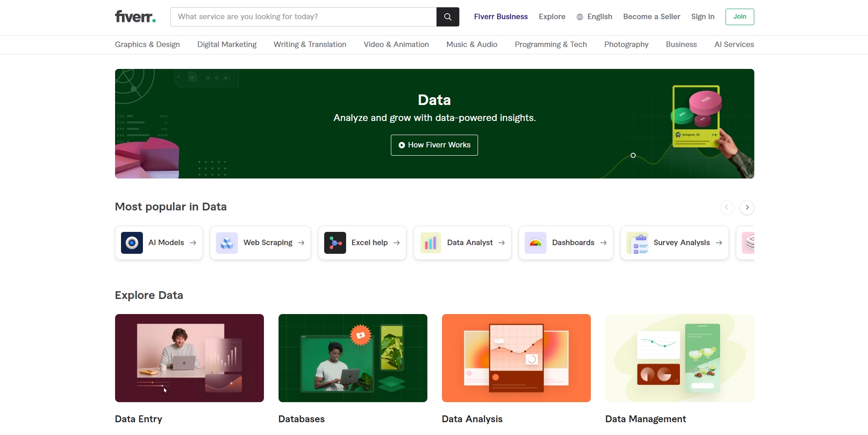868x435 pixels.
Task: Click the Survey Analysis clipboard icon
Action: point(637,243)
